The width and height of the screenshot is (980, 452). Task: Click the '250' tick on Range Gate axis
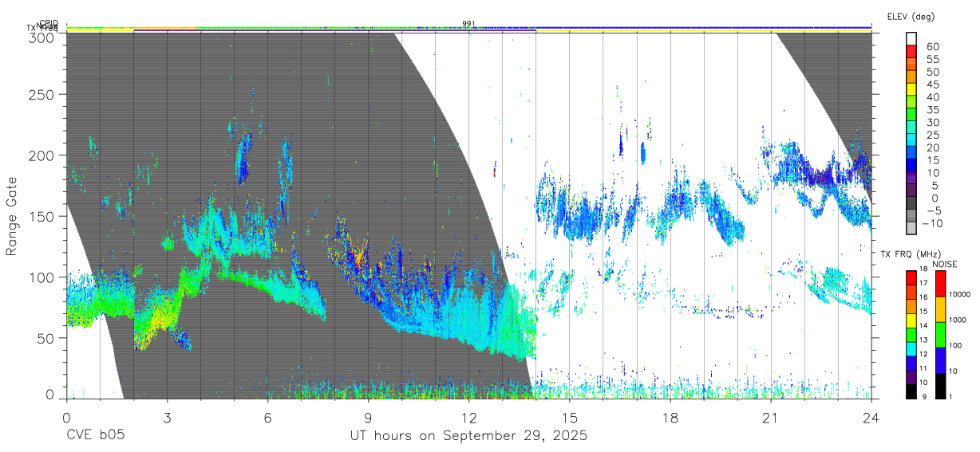42,94
